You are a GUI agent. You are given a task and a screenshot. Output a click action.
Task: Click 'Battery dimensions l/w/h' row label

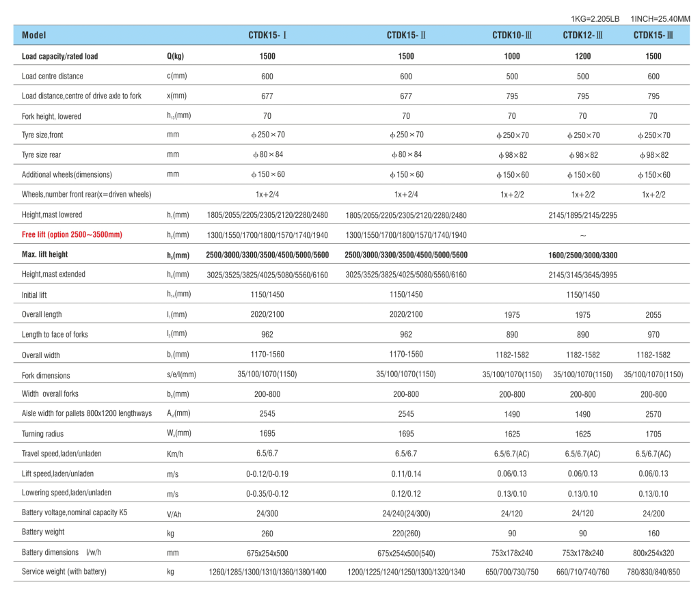62,552
